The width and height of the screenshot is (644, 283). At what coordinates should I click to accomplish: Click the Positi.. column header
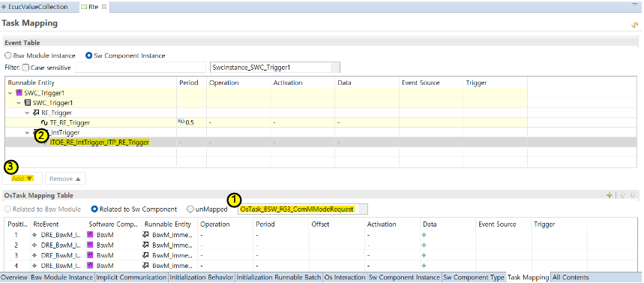pos(18,224)
